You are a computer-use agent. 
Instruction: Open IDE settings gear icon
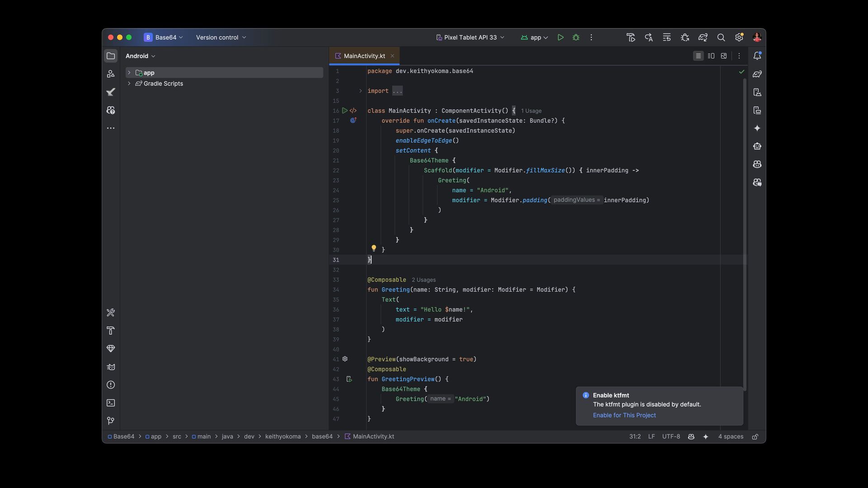point(739,38)
